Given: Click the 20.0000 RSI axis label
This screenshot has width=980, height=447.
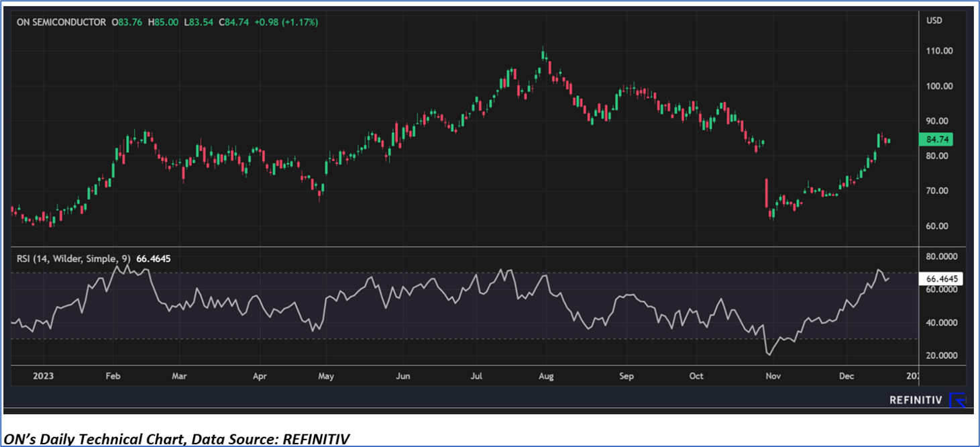Looking at the screenshot, I should tap(942, 356).
